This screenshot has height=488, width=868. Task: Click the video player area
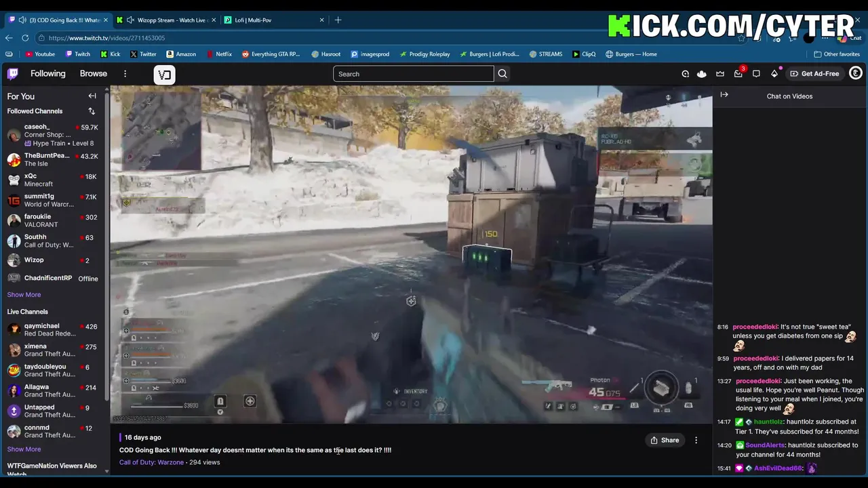pyautogui.click(x=411, y=254)
